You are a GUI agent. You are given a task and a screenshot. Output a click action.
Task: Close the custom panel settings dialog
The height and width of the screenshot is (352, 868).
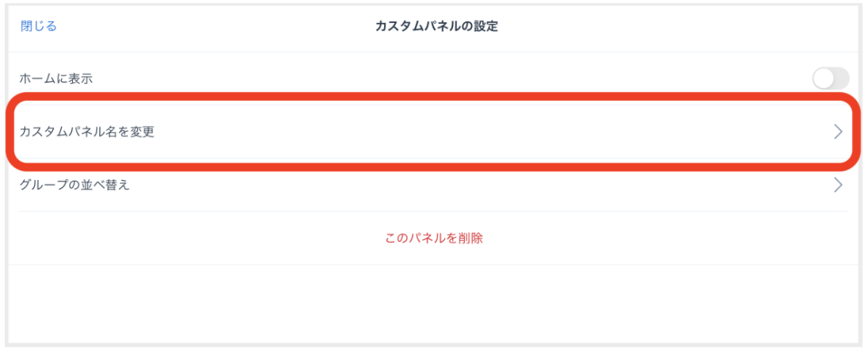coord(39,26)
